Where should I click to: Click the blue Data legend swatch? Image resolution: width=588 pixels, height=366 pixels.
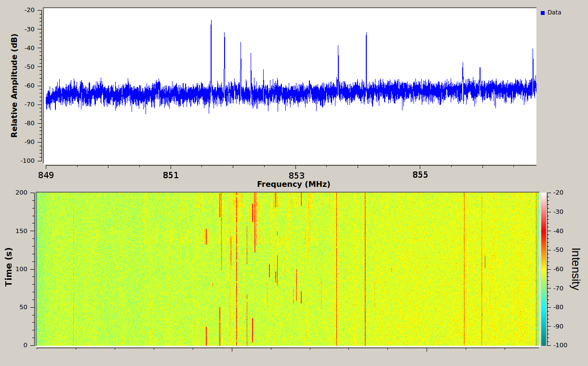click(544, 13)
